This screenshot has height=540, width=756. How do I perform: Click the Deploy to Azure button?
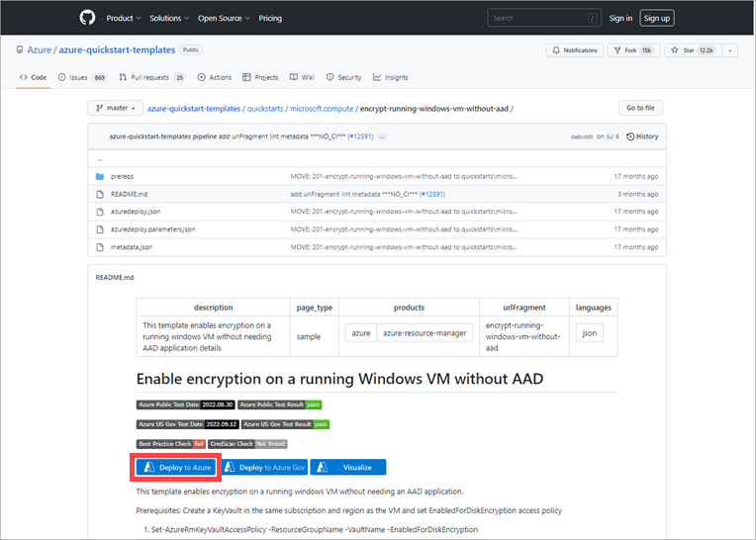[x=176, y=467]
